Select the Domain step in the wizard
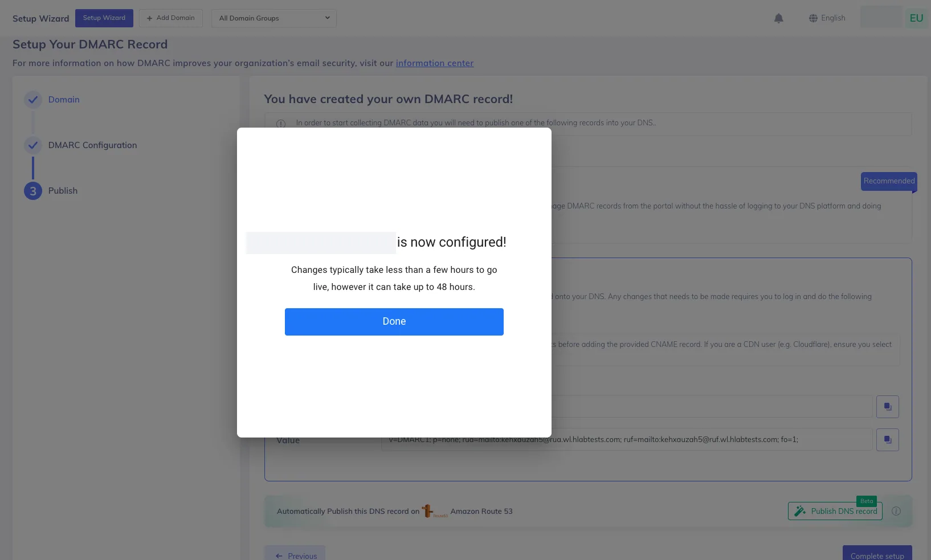This screenshot has height=560, width=931. (x=64, y=100)
